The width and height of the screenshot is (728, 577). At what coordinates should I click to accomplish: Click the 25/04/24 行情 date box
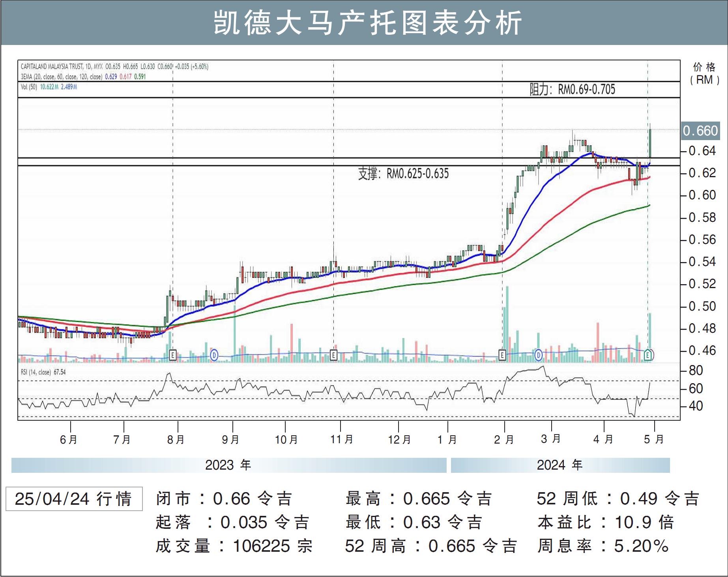[74, 499]
